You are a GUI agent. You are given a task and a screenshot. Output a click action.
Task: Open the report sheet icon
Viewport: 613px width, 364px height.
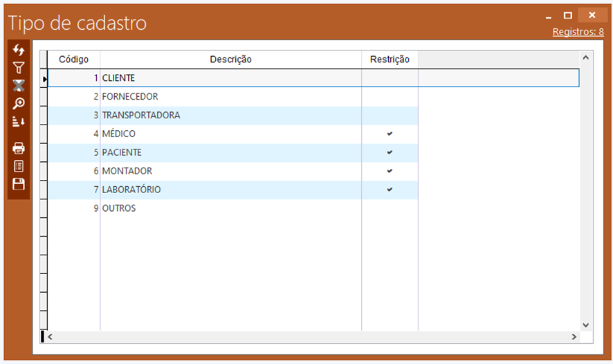[x=19, y=166]
